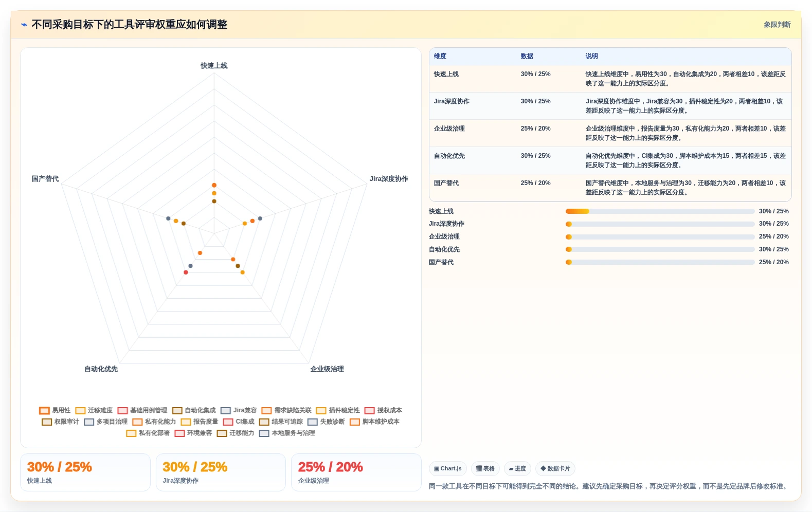This screenshot has width=812, height=512.
Task: Hide the 迁移能力 dataset in the legend
Action: coord(236,433)
